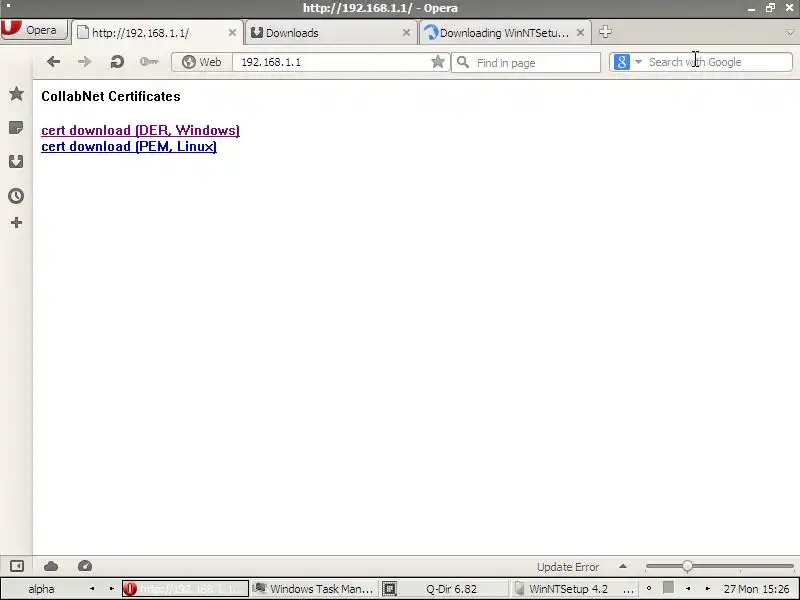Switch to the Downloading WinNTSetup tab
The height and width of the screenshot is (600, 800).
click(x=504, y=33)
